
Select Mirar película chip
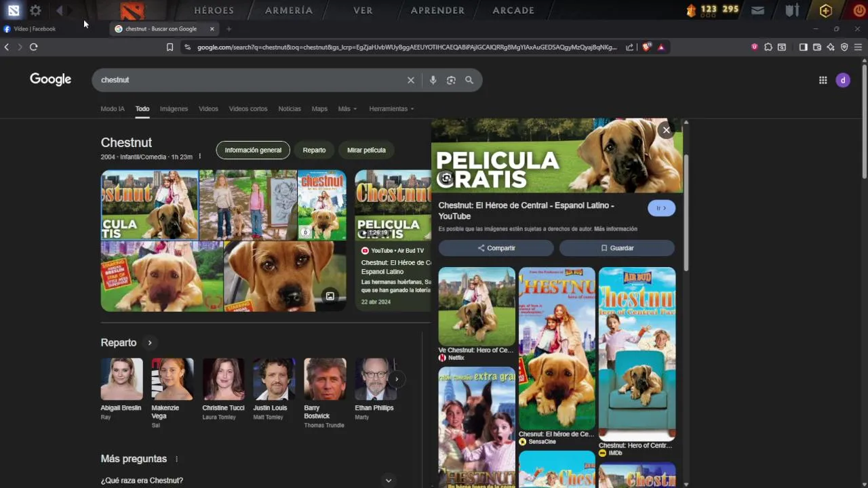(x=366, y=150)
